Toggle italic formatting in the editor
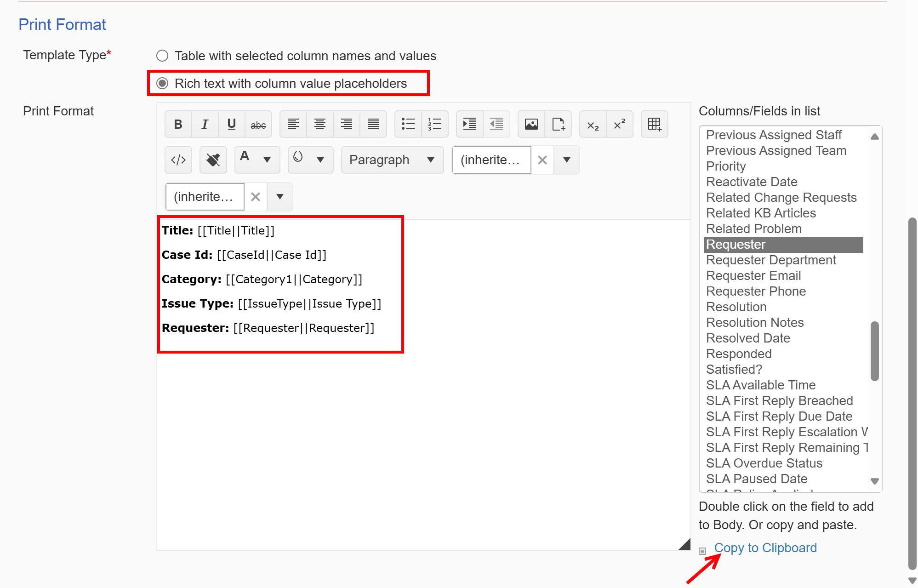The image size is (918, 588). pyautogui.click(x=205, y=124)
